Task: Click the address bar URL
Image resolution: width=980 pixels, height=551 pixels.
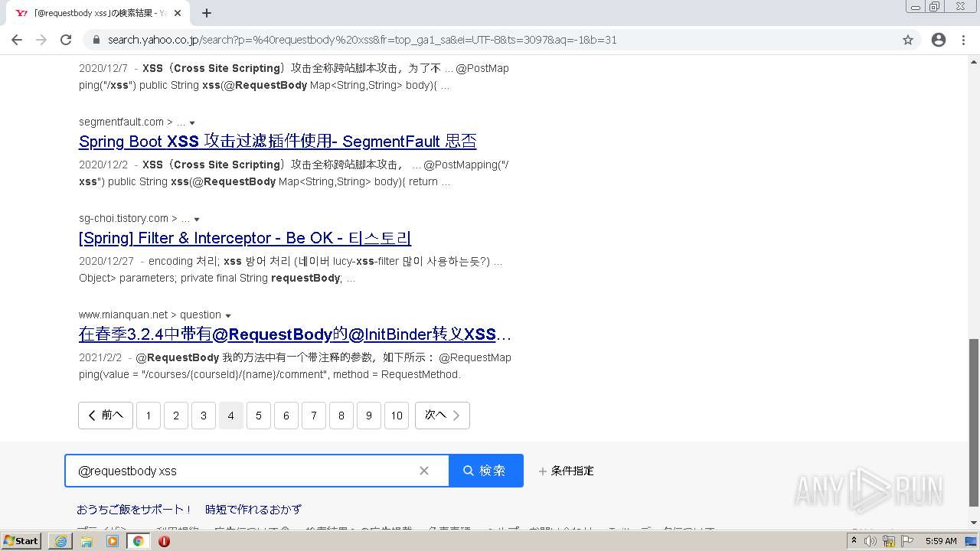Action: coord(362,40)
